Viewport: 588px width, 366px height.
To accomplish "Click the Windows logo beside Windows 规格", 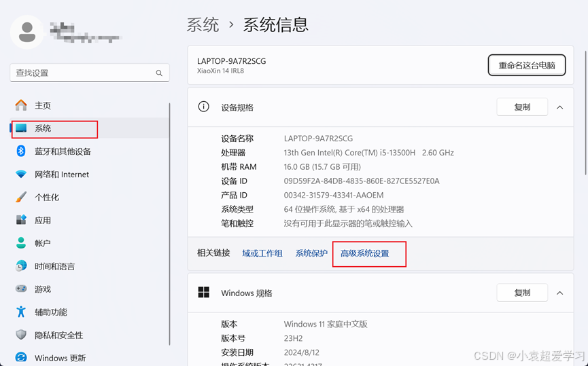I will click(x=204, y=293).
